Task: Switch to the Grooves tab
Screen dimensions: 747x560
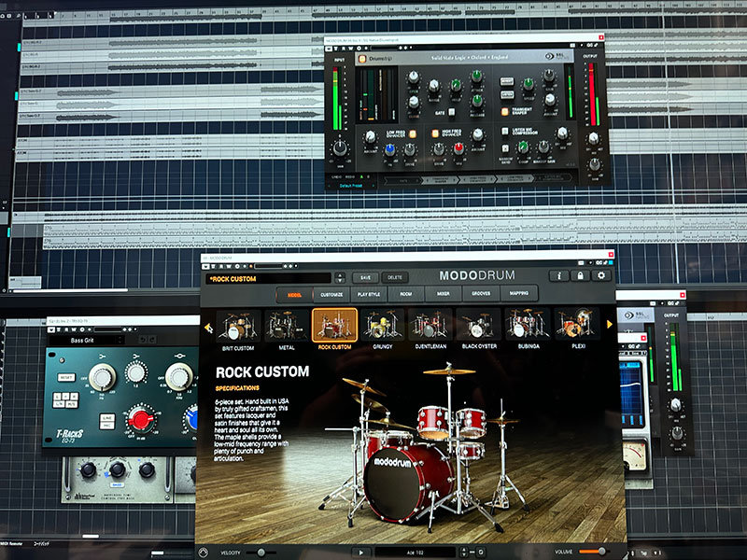Action: click(481, 293)
